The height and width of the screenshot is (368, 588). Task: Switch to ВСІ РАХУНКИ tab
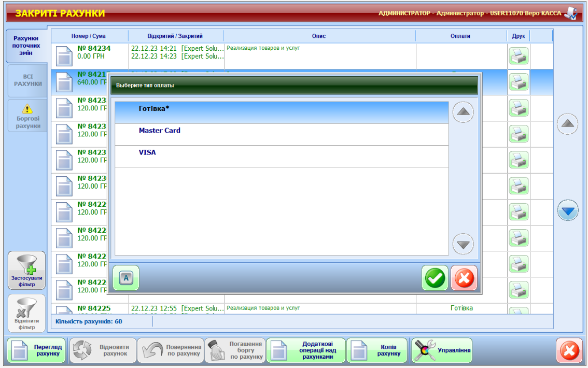click(x=28, y=80)
